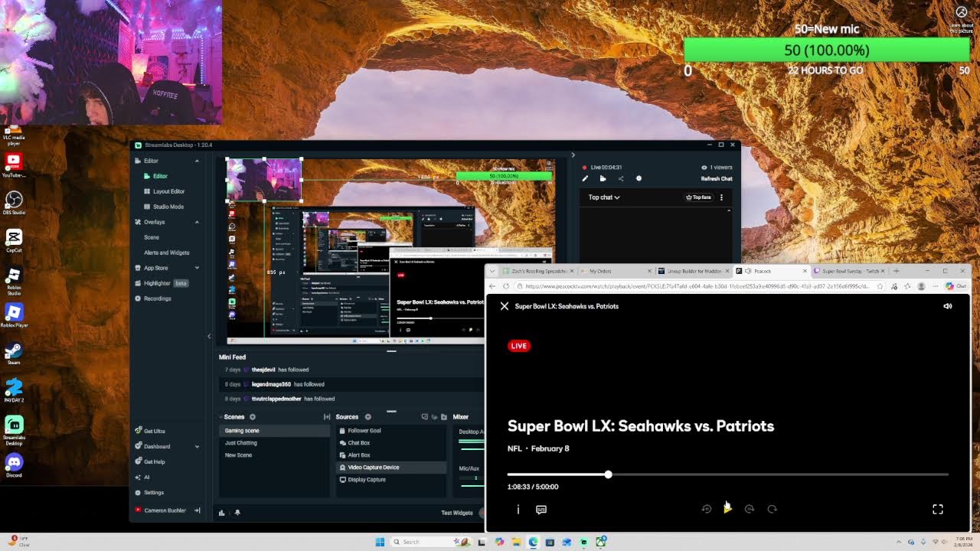The image size is (980, 551).
Task: Collapse the Overlays section chevron
Action: [197, 222]
